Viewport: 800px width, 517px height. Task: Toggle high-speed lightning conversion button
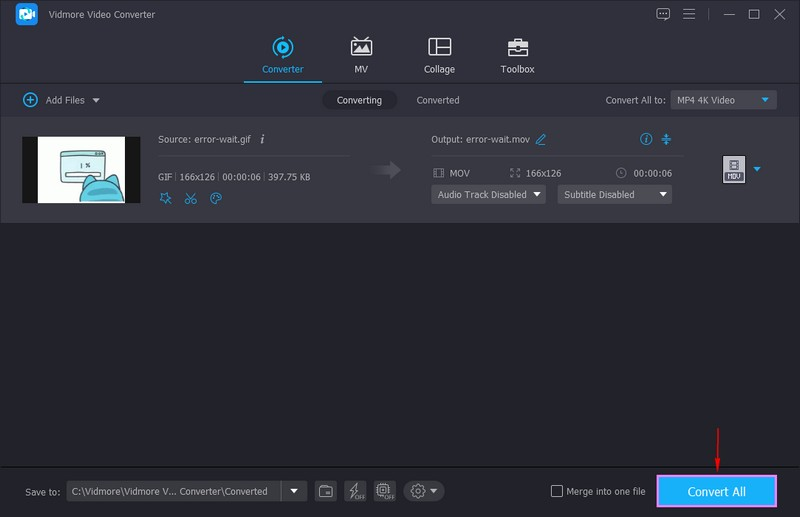coord(355,491)
